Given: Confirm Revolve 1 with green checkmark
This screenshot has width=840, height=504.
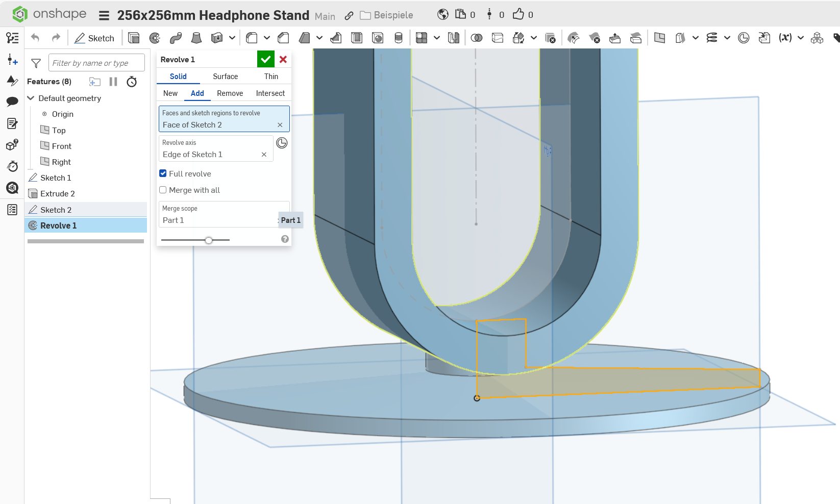Looking at the screenshot, I should (266, 59).
